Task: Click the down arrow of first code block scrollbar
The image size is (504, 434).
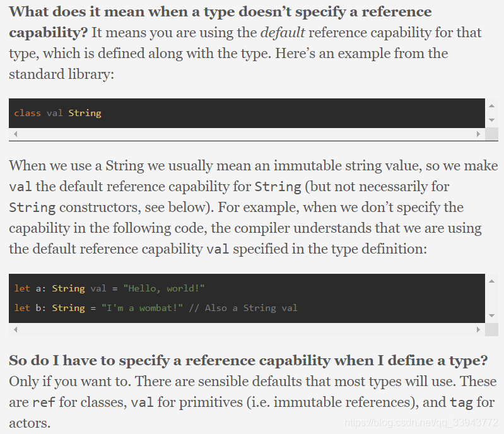Action: (x=491, y=120)
